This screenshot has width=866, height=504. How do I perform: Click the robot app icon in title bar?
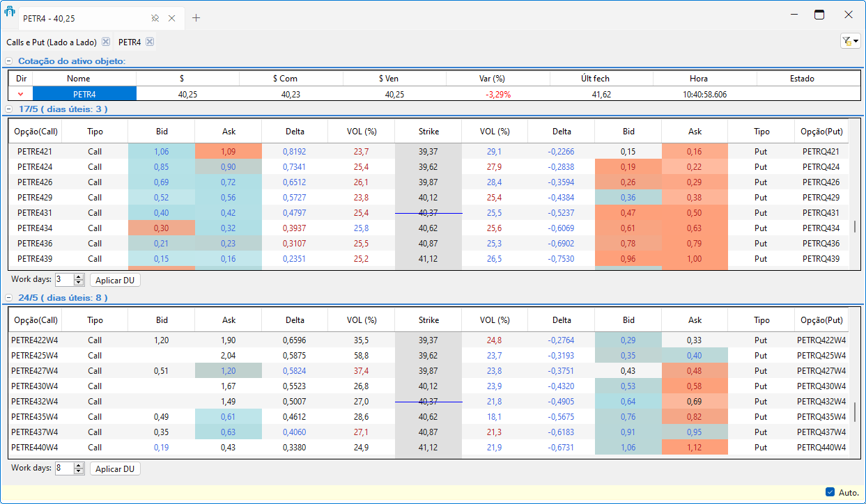click(10, 12)
